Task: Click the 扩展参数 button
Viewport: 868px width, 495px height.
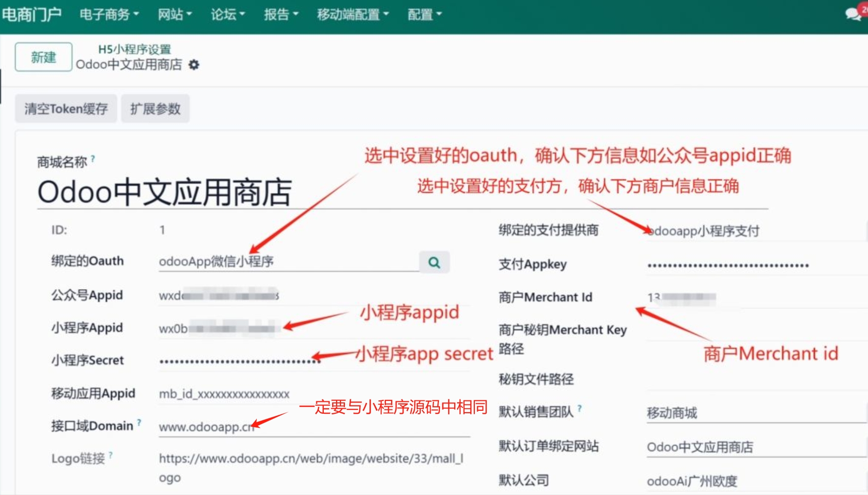Action: click(155, 109)
